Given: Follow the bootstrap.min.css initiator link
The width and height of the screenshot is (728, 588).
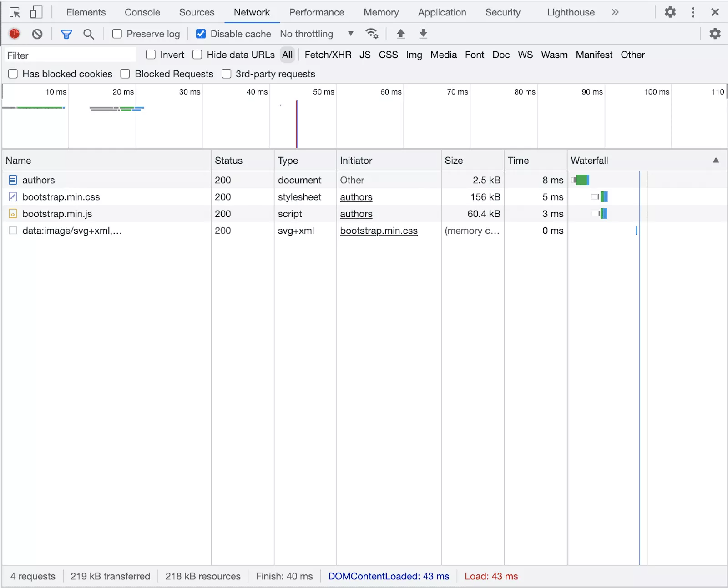Looking at the screenshot, I should pos(379,231).
